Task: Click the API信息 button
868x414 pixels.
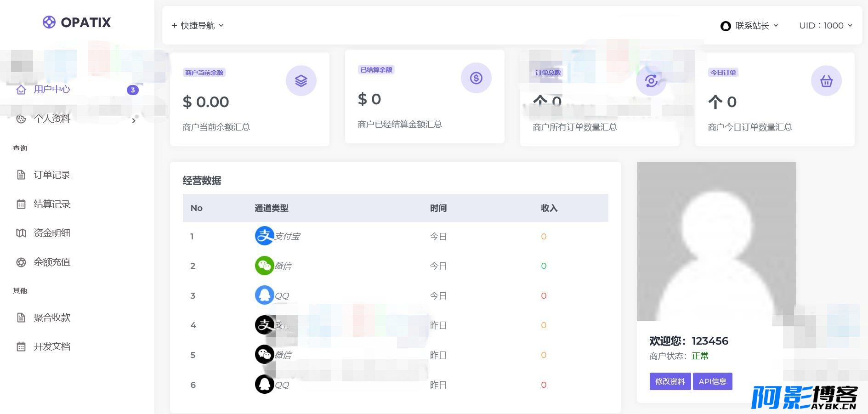Action: 713,381
